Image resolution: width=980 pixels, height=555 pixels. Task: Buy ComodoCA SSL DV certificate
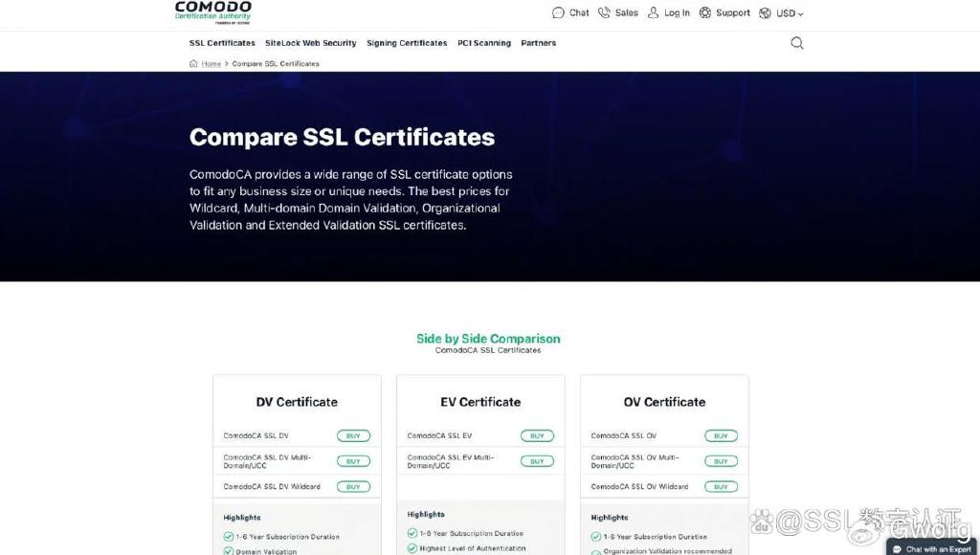pos(353,435)
